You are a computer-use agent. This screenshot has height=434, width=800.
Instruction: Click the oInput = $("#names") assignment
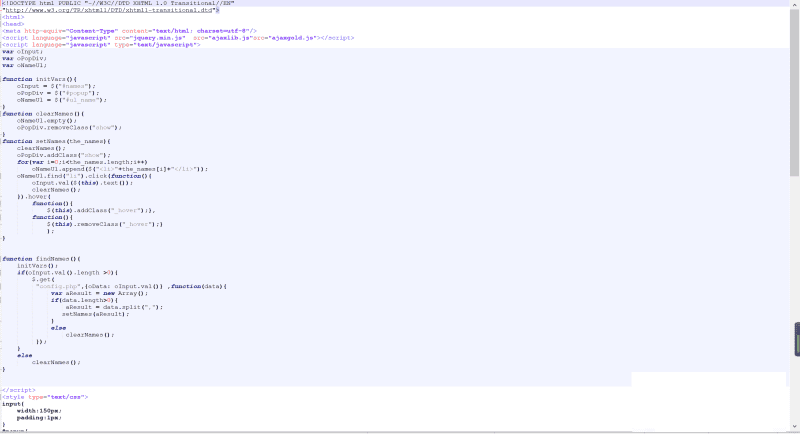pyautogui.click(x=56, y=86)
